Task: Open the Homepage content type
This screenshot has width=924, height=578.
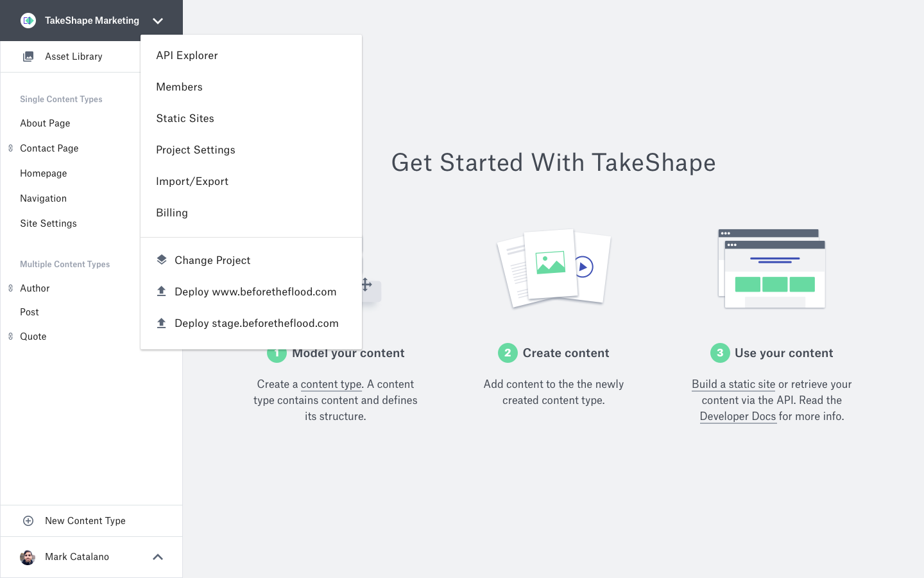Action: 44,173
